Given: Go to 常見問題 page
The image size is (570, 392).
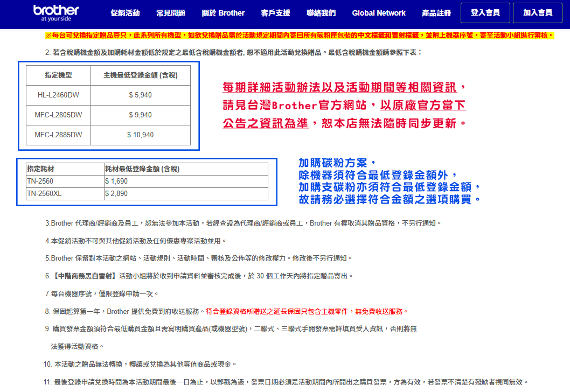Looking at the screenshot, I should [170, 13].
